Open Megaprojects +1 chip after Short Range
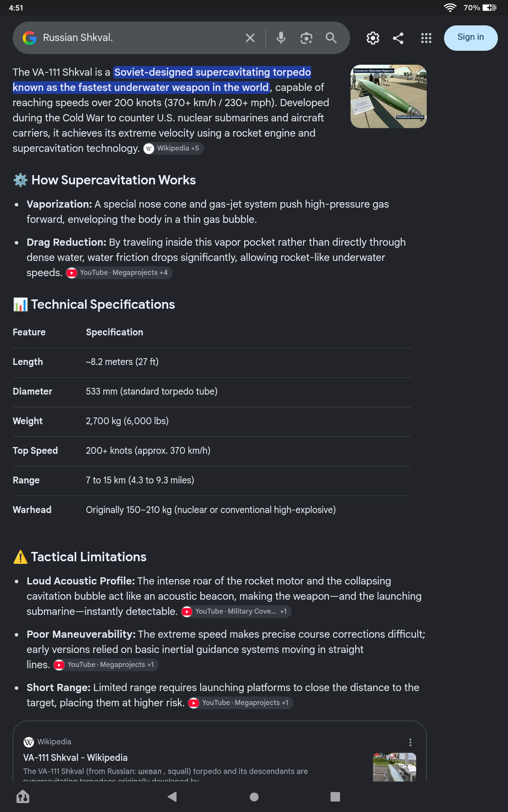The image size is (508, 812). [240, 703]
